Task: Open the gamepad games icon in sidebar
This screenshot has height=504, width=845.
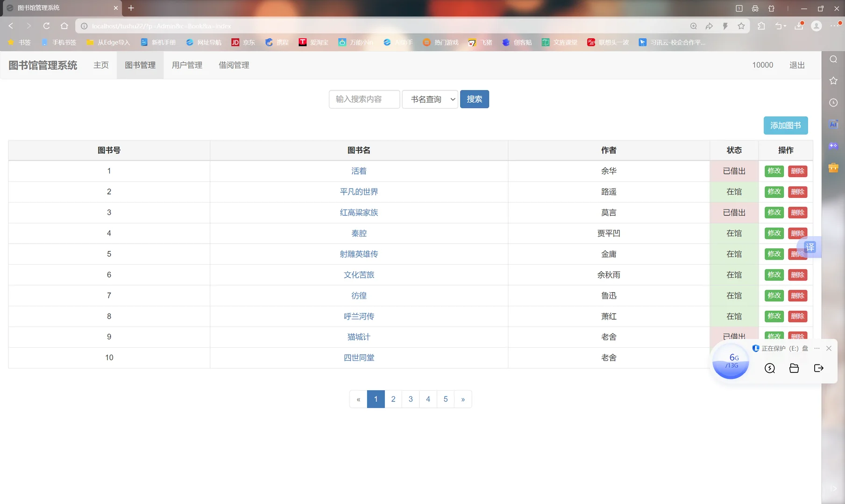Action: pyautogui.click(x=833, y=146)
